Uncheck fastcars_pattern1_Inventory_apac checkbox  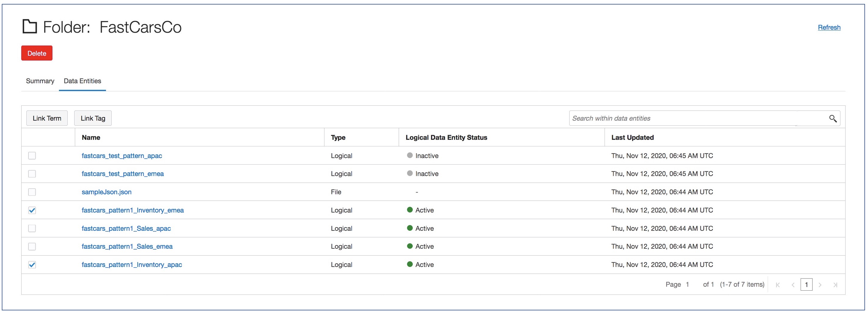[x=32, y=265]
